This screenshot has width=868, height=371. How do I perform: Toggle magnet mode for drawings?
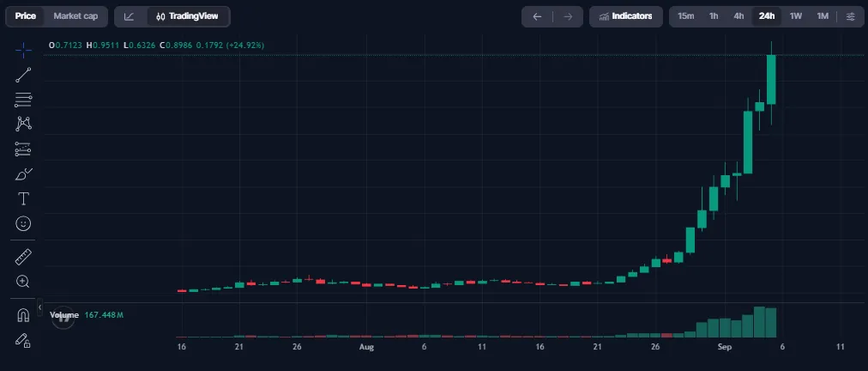point(23,315)
